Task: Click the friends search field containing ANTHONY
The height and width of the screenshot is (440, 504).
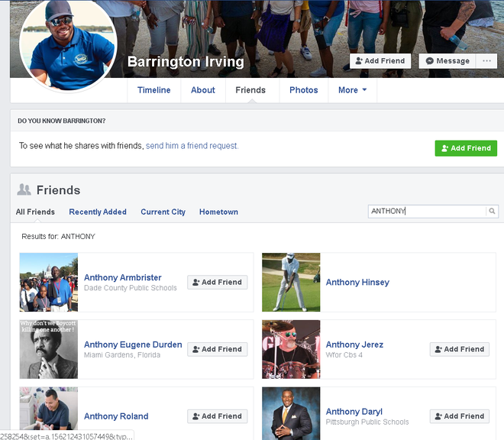Action: [426, 212]
